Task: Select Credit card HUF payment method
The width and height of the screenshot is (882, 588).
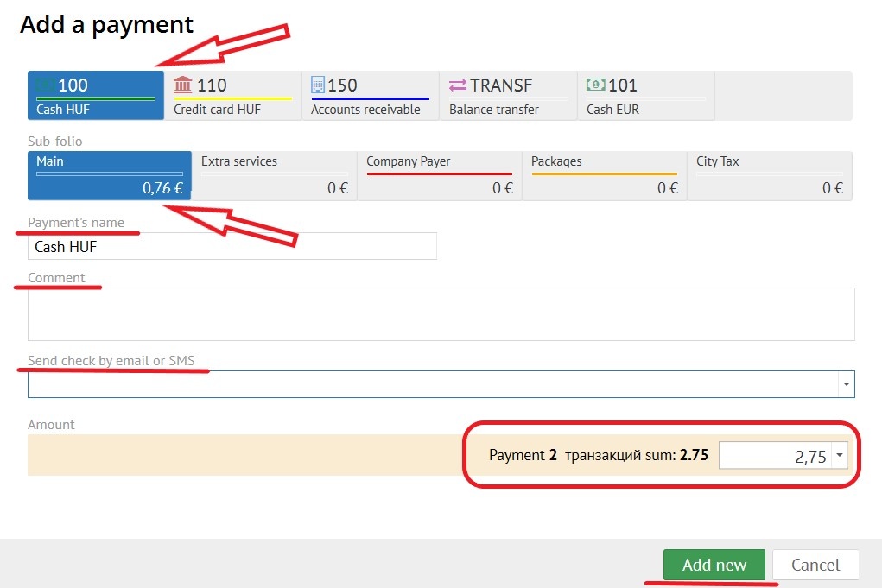Action: click(232, 96)
